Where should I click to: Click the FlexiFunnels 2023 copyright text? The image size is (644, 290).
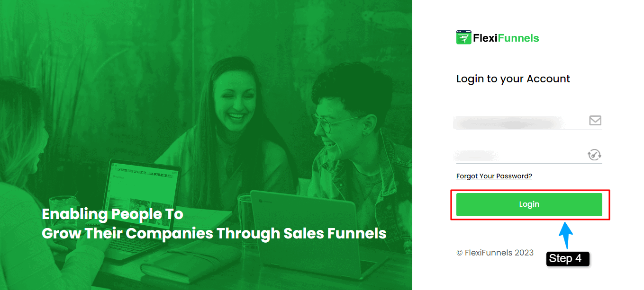pyautogui.click(x=495, y=253)
